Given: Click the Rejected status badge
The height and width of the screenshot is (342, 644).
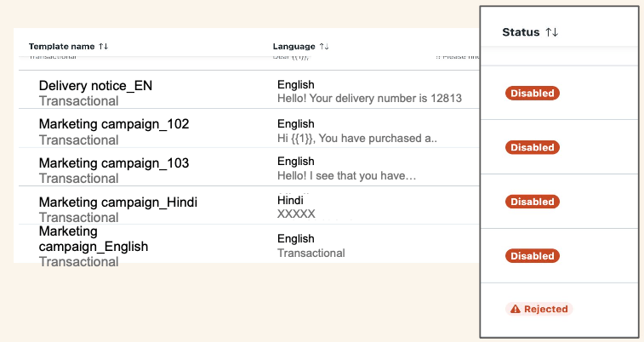Looking at the screenshot, I should (539, 309).
